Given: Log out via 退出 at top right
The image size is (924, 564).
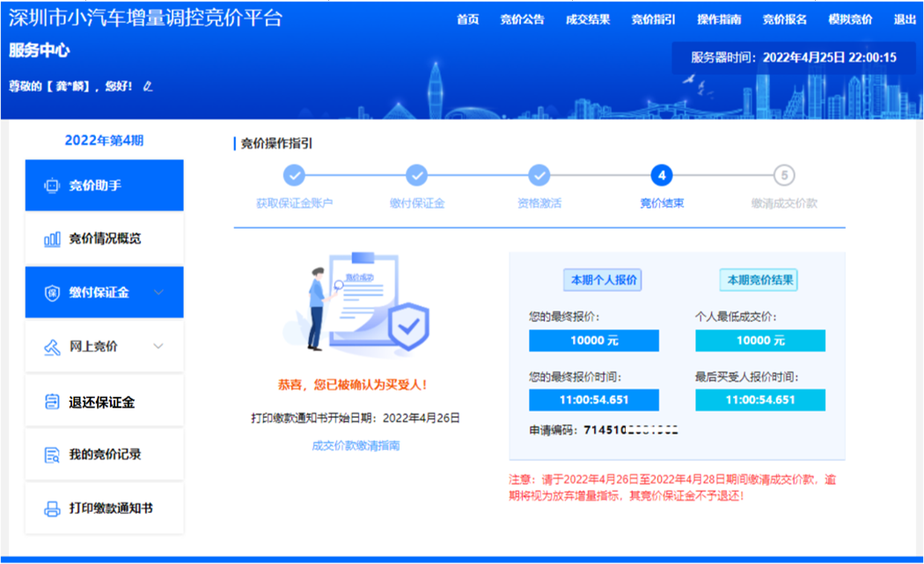Looking at the screenshot, I should pos(904,18).
